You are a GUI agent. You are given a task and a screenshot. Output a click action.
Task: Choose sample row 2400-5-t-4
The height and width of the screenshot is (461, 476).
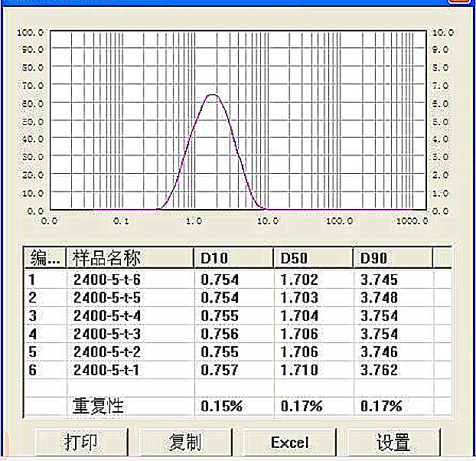tap(106, 316)
